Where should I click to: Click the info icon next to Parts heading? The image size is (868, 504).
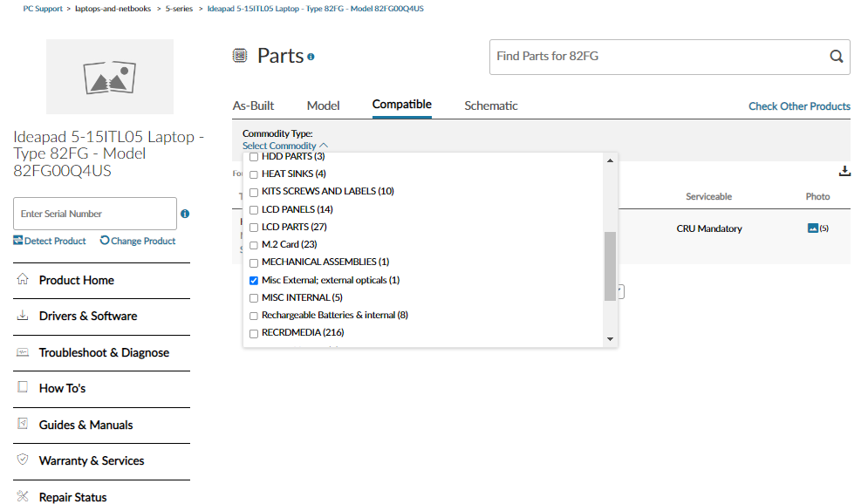(311, 57)
